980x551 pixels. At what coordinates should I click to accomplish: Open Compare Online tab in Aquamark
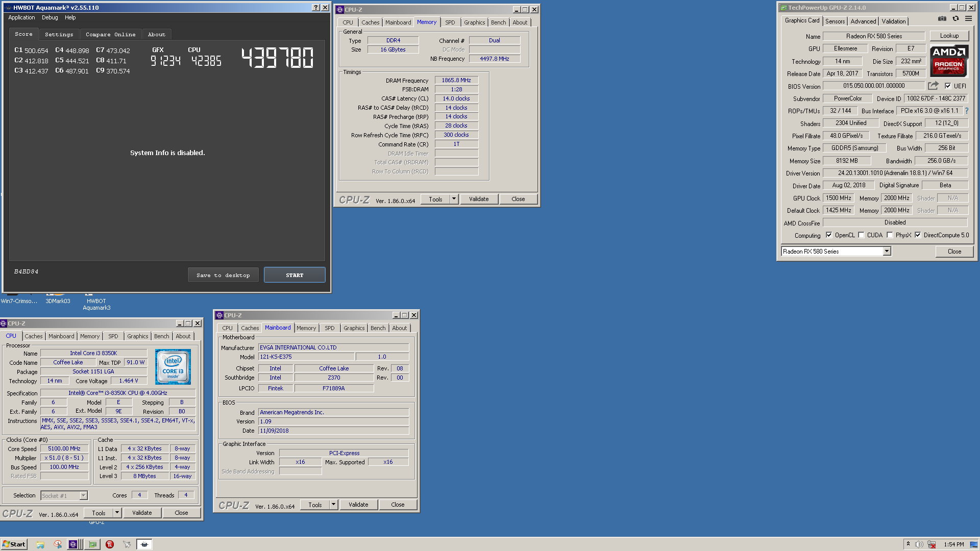(x=111, y=34)
